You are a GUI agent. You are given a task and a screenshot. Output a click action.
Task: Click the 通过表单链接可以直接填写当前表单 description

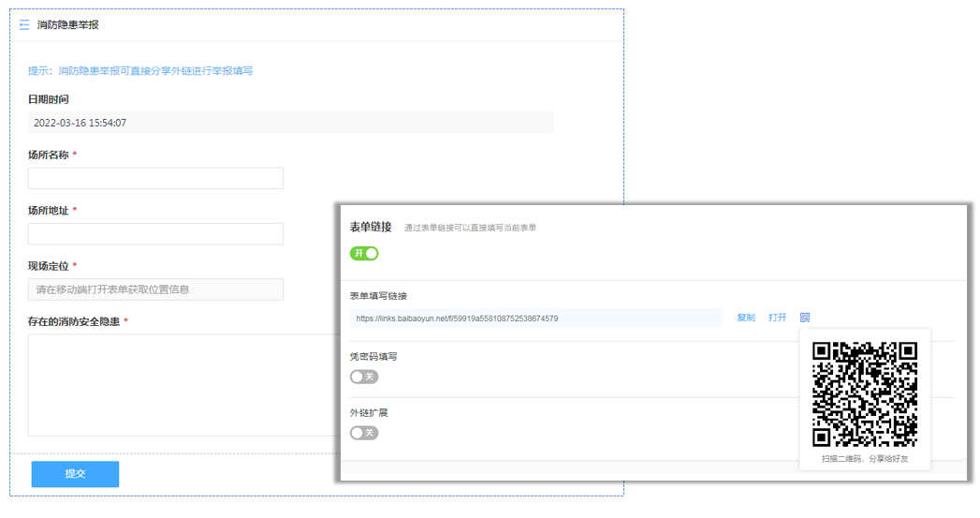coord(470,228)
